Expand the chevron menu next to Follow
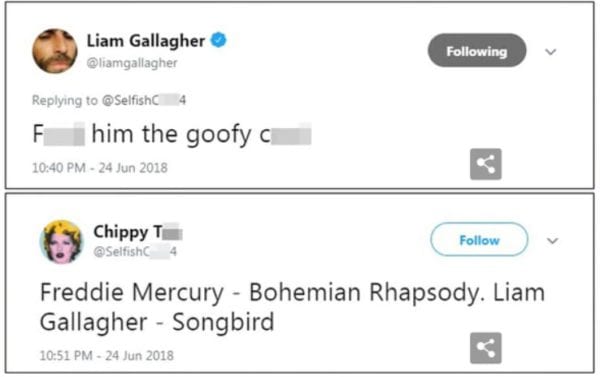Viewport: 600px width, 377px height. coord(552,241)
